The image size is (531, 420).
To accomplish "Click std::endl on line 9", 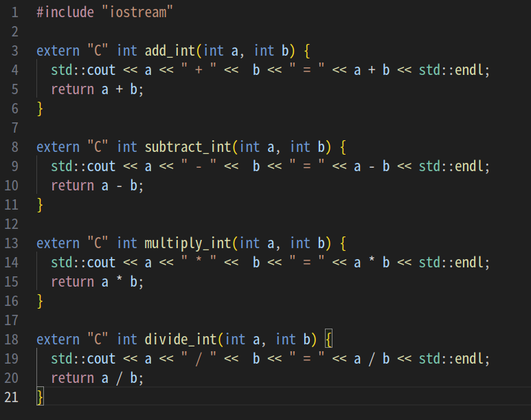I will tap(451, 166).
